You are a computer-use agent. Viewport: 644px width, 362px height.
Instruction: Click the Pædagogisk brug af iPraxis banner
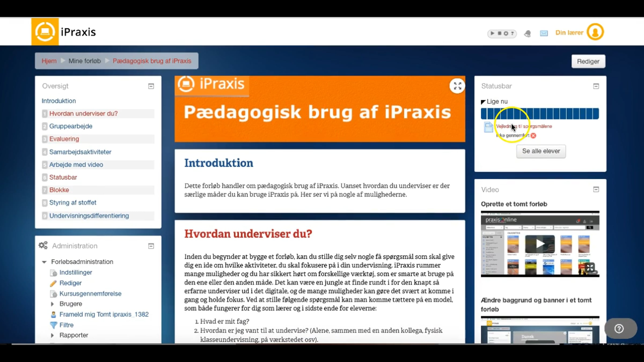click(320, 109)
